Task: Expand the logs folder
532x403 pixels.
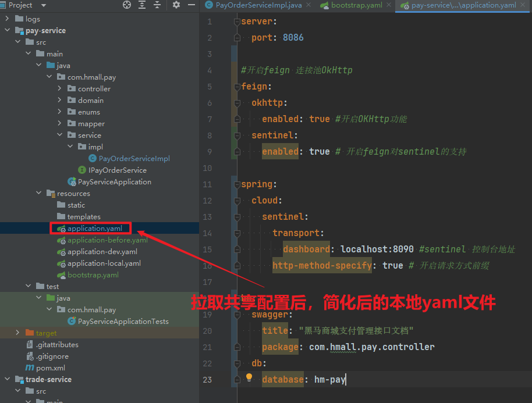Action: coord(8,19)
